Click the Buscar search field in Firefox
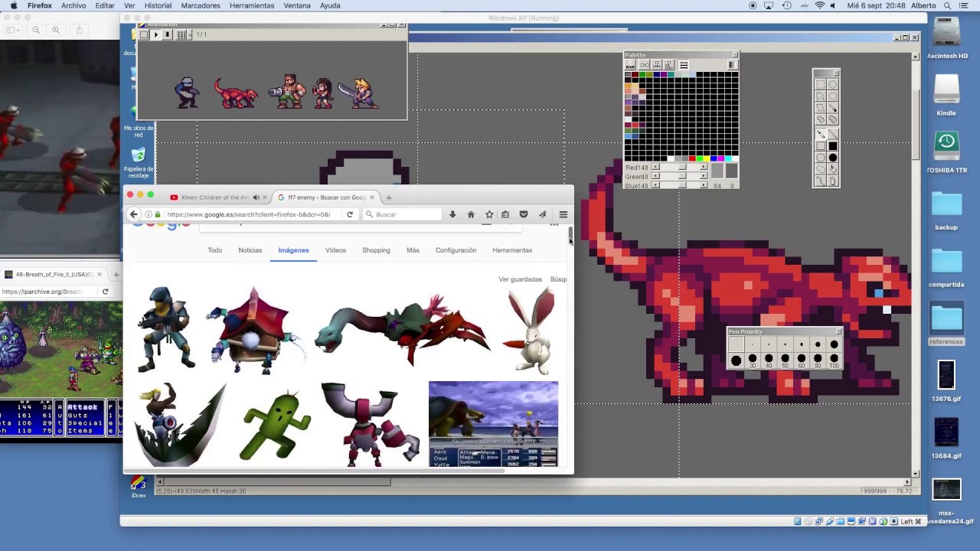This screenshot has width=980, height=551. click(402, 214)
